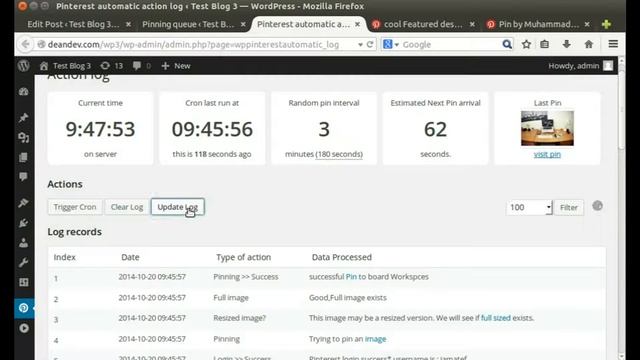Click the Firefox back arrow button
This screenshot has height=360, width=640.
tap(25, 44)
